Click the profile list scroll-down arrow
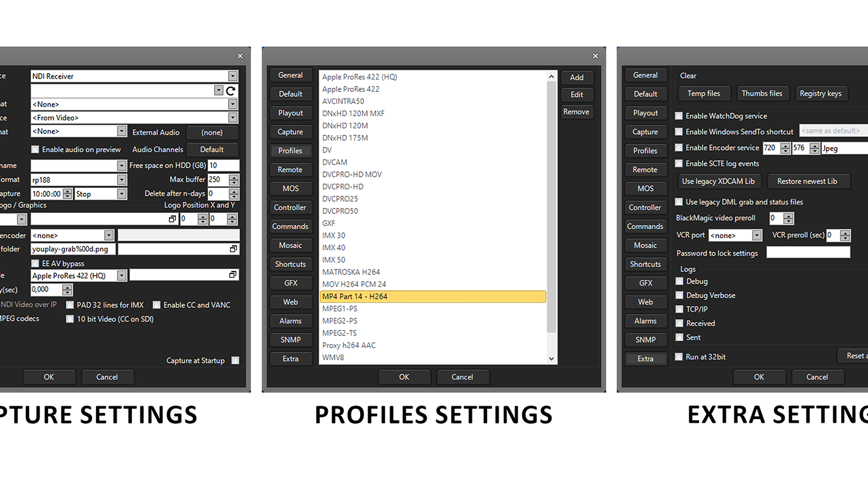Viewport: 868px width, 488px height. coord(552,359)
